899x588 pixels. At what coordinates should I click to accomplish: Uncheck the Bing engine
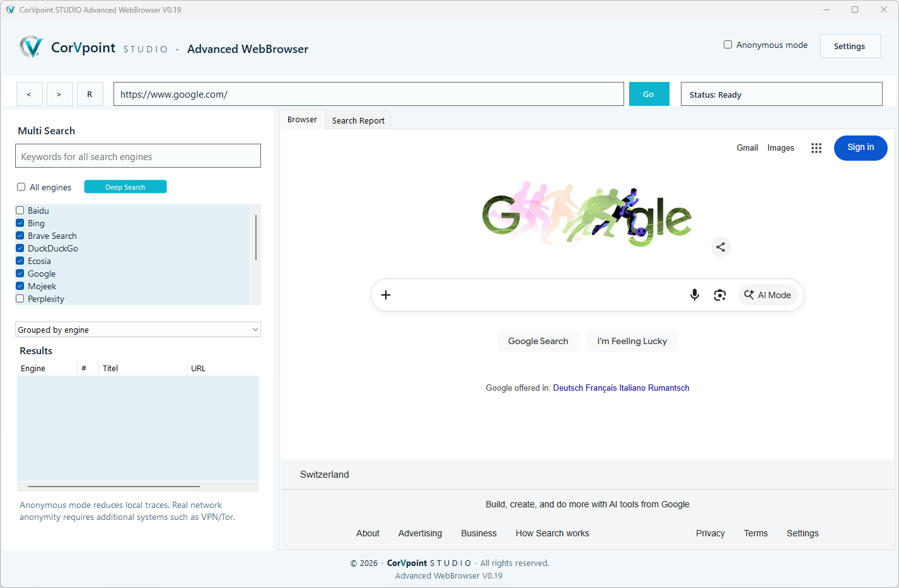[20, 223]
